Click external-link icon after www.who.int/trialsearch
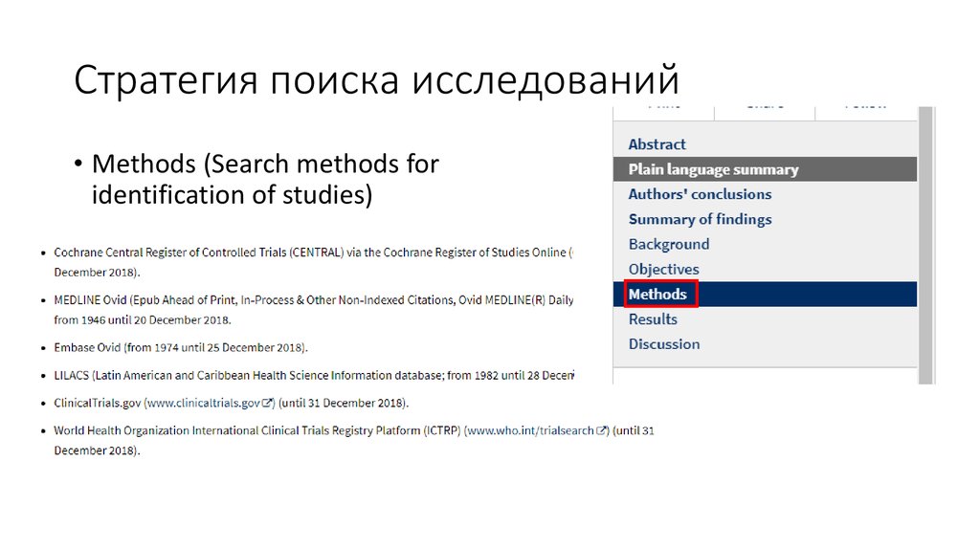Viewport: 980px width, 549px height. click(x=601, y=431)
